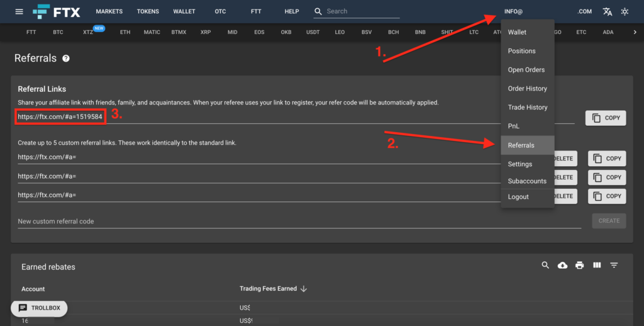This screenshot has width=644, height=326.
Task: Select the standard referral link text
Action: pyautogui.click(x=60, y=117)
